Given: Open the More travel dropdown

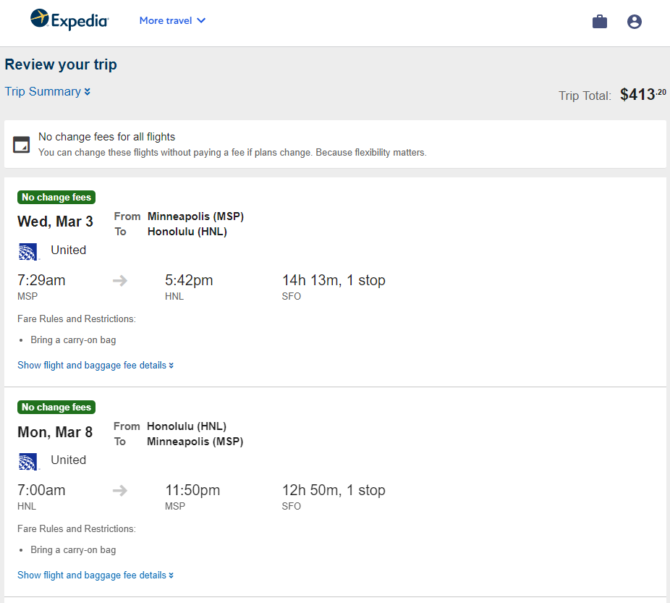Looking at the screenshot, I should (x=172, y=20).
